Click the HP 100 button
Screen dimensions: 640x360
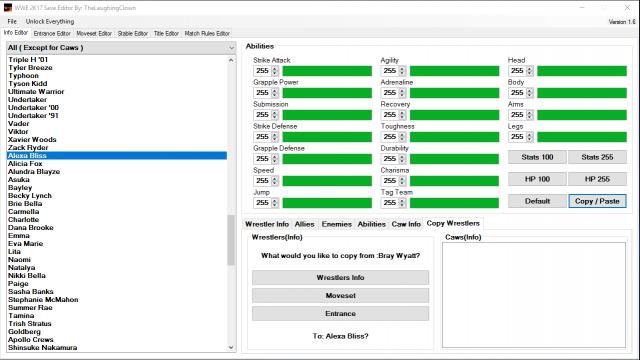pyautogui.click(x=537, y=179)
